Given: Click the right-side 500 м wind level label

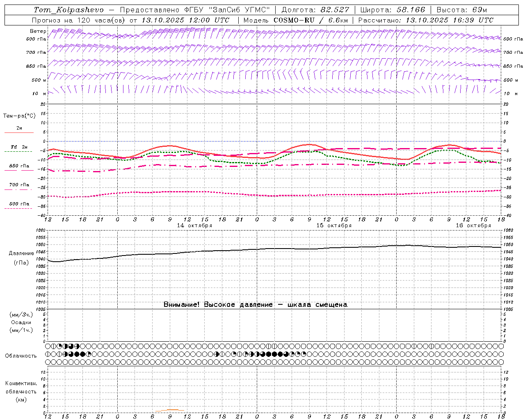Looking at the screenshot, I should click(511, 80).
